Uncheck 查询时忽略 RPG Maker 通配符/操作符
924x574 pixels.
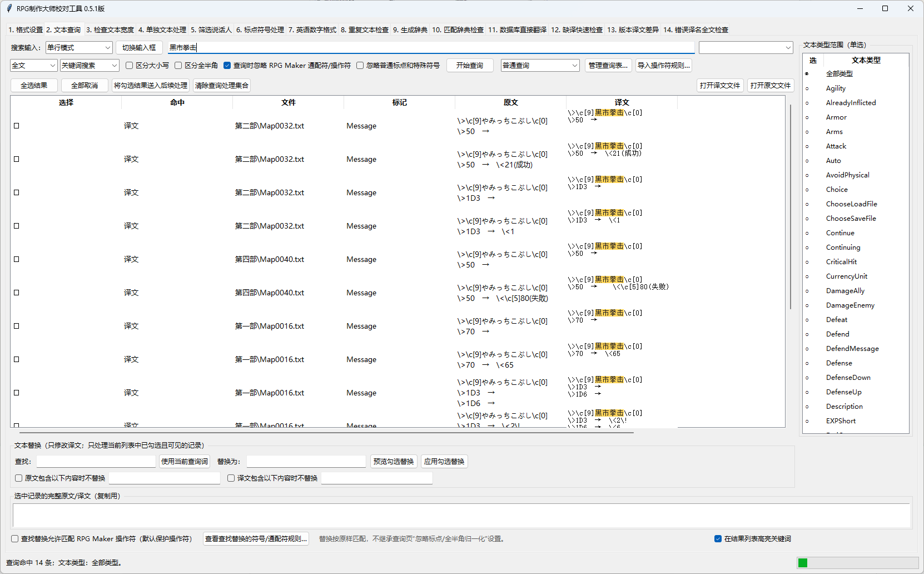pyautogui.click(x=227, y=65)
